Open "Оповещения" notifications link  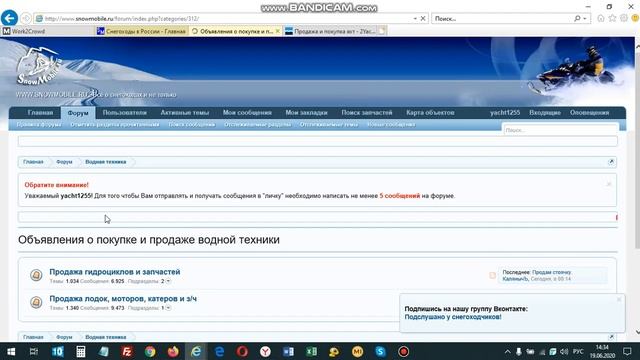[589, 113]
